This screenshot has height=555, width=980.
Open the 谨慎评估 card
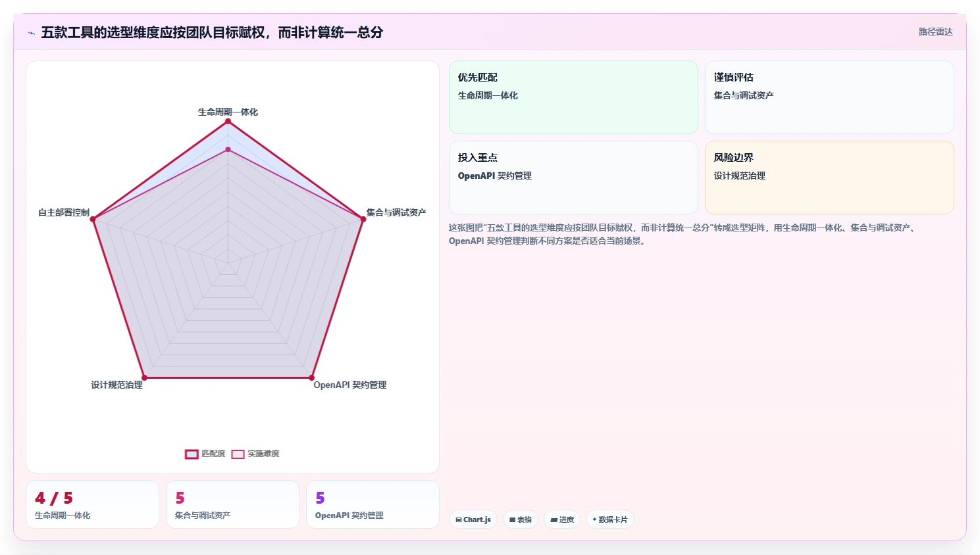click(x=829, y=97)
